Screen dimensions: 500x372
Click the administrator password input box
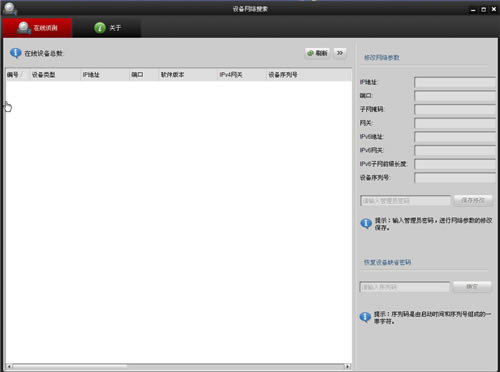point(405,201)
